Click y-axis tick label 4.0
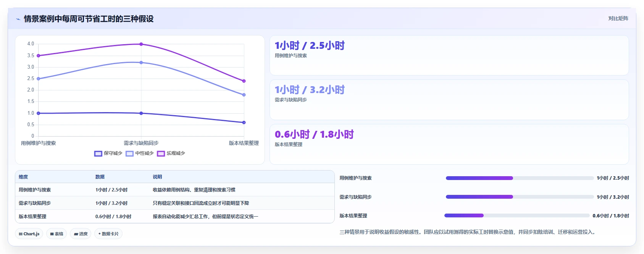 (31, 44)
